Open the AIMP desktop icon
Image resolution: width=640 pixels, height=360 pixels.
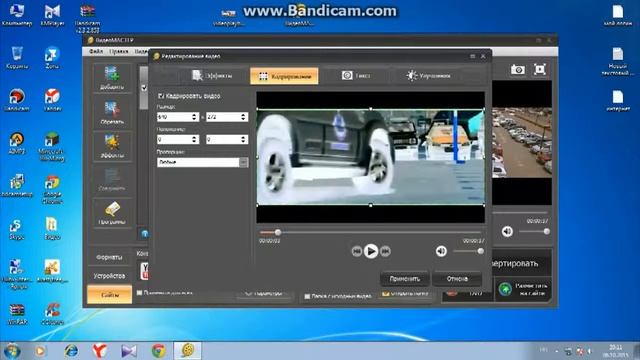pos(17,143)
